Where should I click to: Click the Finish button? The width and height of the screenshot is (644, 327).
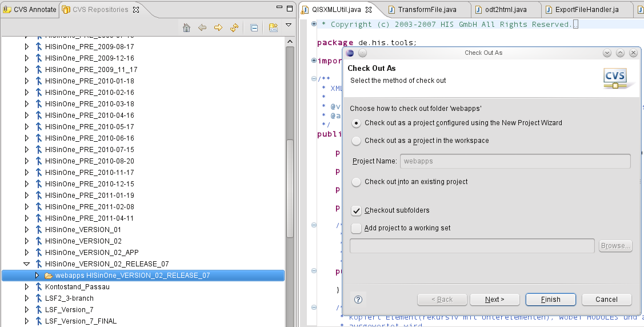pyautogui.click(x=551, y=300)
